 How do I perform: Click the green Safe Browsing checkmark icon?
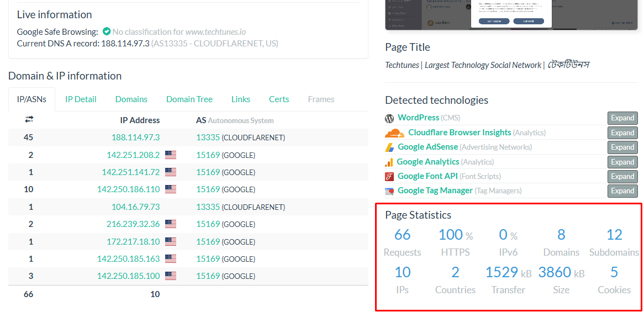pyautogui.click(x=106, y=32)
